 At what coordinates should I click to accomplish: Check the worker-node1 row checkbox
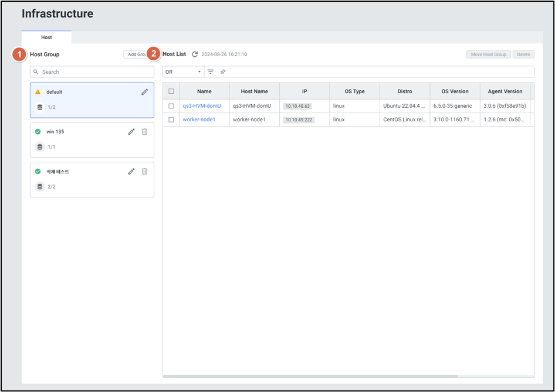tap(171, 120)
